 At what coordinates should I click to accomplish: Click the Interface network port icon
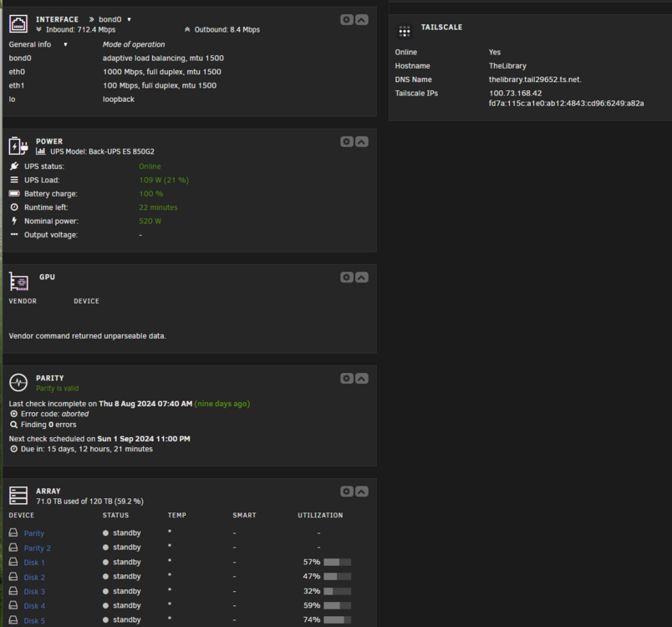pos(18,24)
